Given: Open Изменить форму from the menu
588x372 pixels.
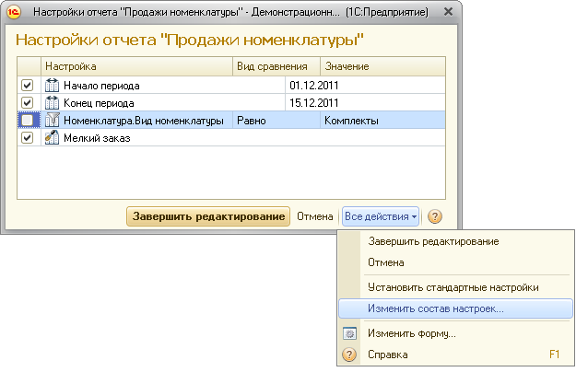Looking at the screenshot, I should 411,333.
